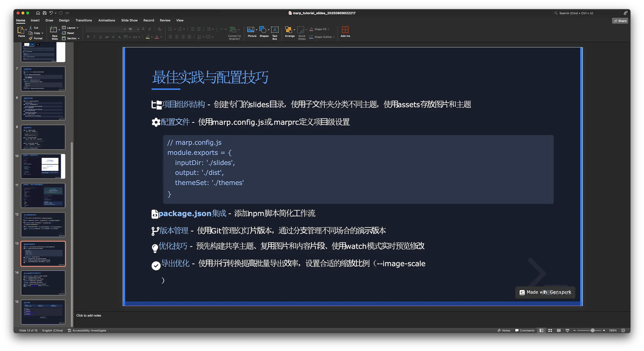This screenshot has height=351, width=644.
Task: Expand the Shape Fill dropdown
Action: point(328,29)
